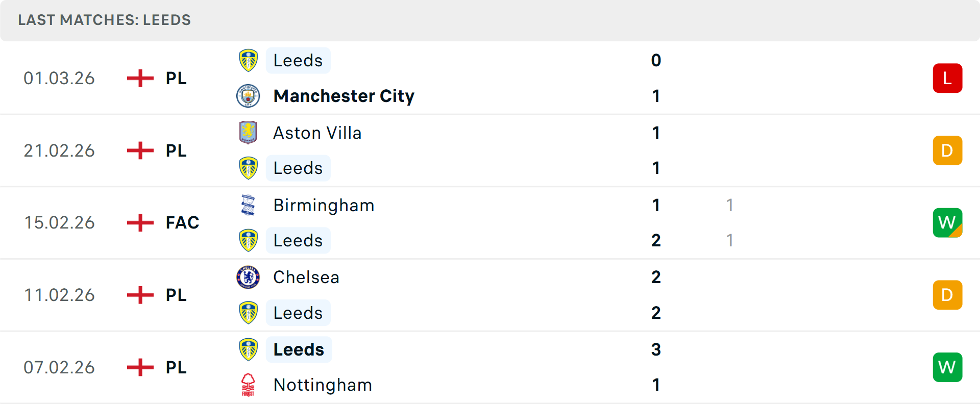
Task: Click the Leeds club crest next to Manchester City match
Action: pyautogui.click(x=248, y=60)
